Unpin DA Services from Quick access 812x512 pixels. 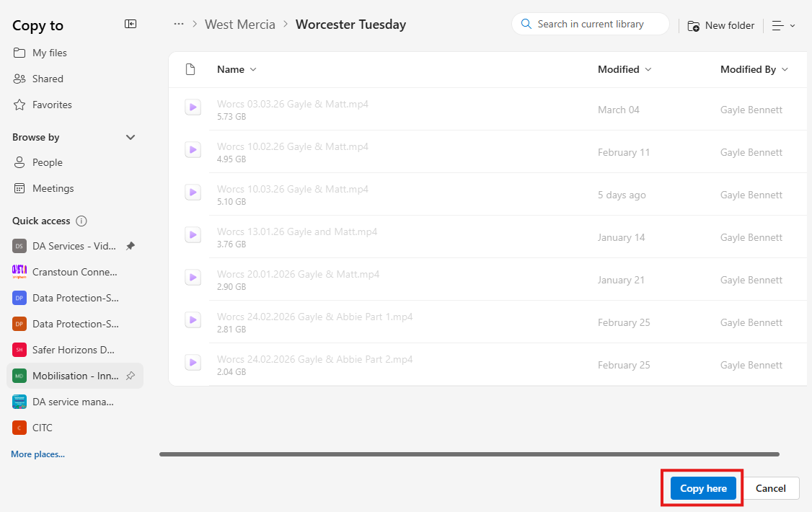click(130, 246)
